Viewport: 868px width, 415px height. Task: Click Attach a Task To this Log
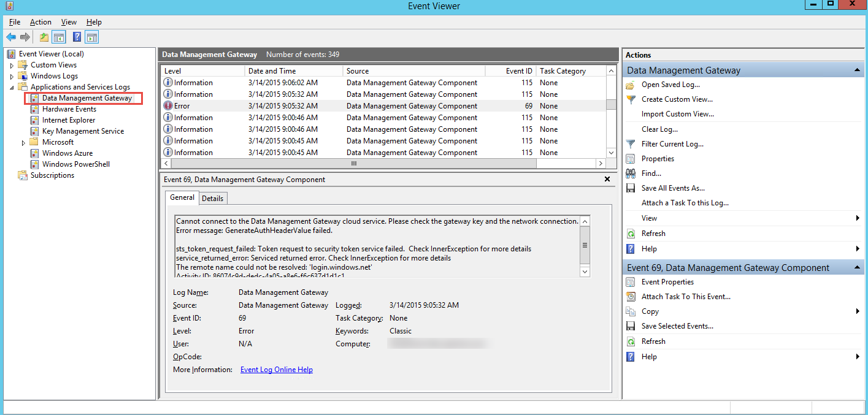[x=685, y=203]
